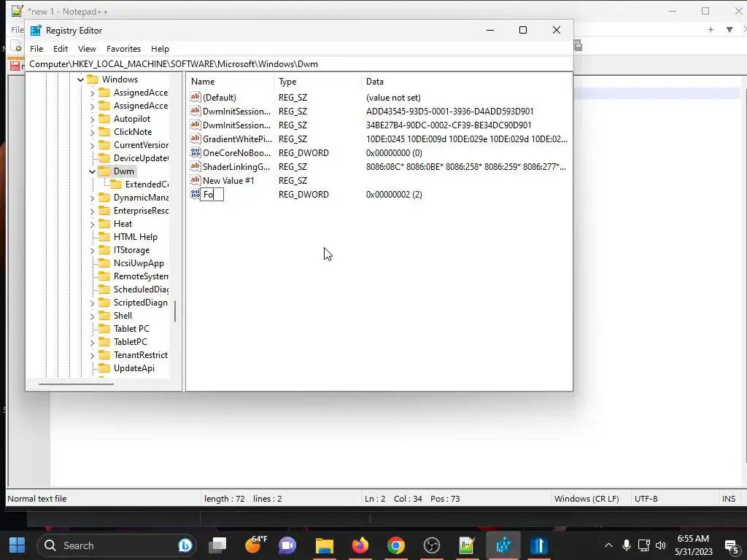The width and height of the screenshot is (747, 560).
Task: Launch Firefox from the taskbar
Action: (x=360, y=545)
